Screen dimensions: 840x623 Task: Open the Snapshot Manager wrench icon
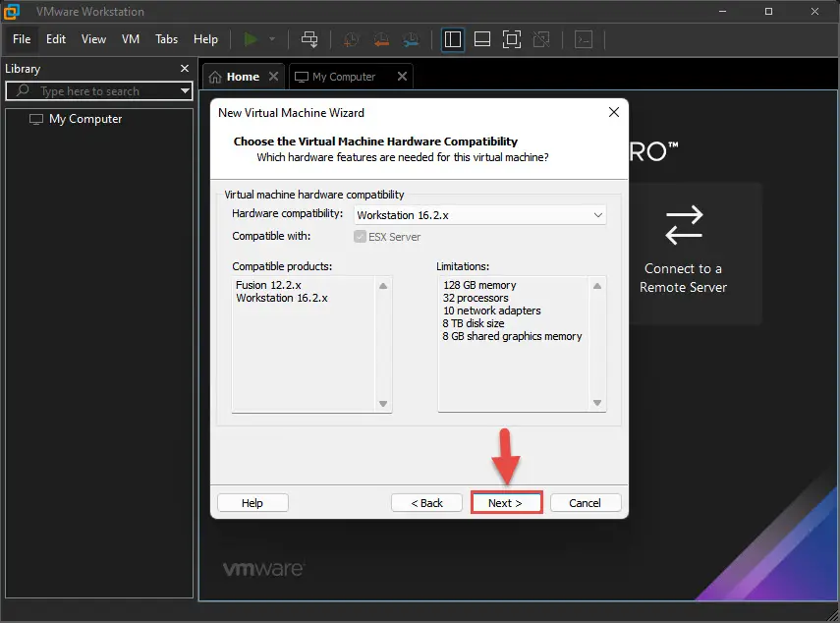(x=411, y=39)
